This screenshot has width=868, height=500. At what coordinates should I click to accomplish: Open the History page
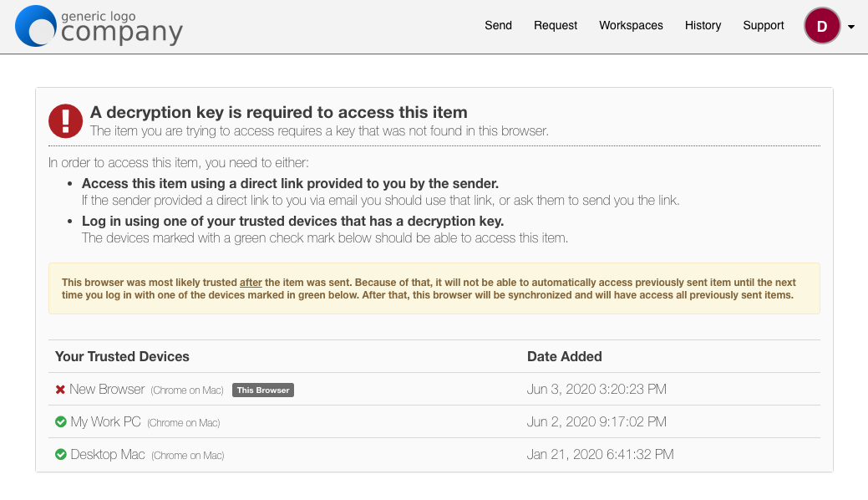(x=703, y=25)
